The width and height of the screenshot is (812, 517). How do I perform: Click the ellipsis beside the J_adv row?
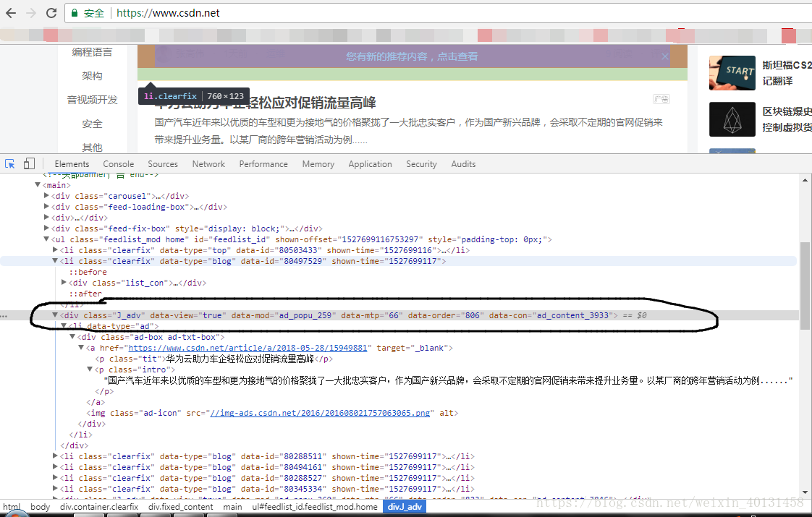[4, 316]
